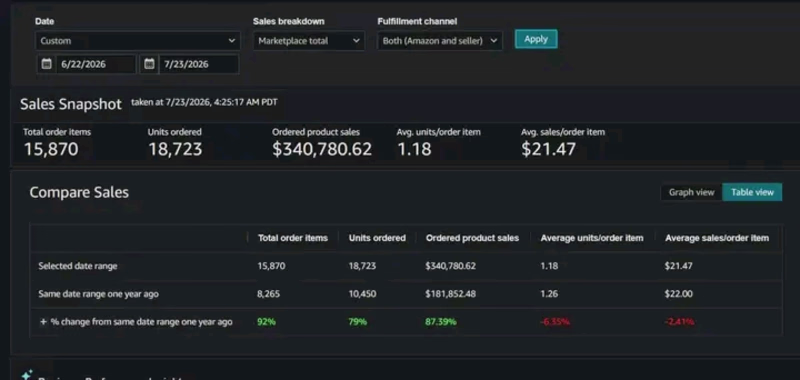Click the calendar icon beside 7/23/2026
The height and width of the screenshot is (380, 800).
149,64
